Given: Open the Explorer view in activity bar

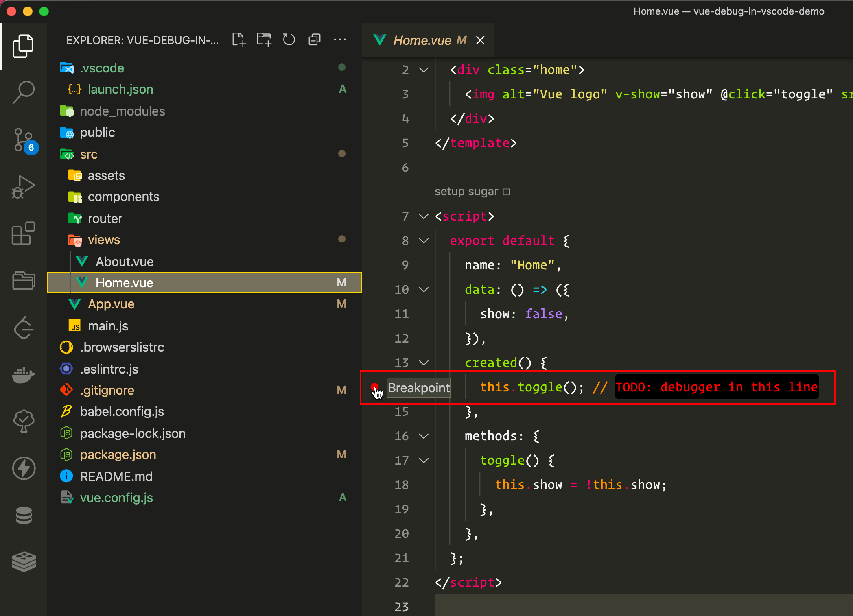Looking at the screenshot, I should [23, 46].
